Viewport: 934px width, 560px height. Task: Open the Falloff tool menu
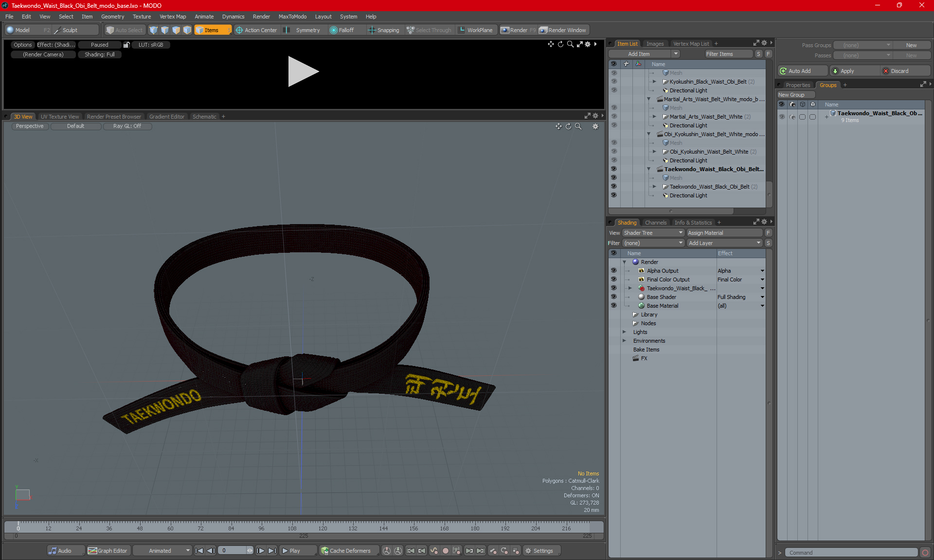[342, 30]
